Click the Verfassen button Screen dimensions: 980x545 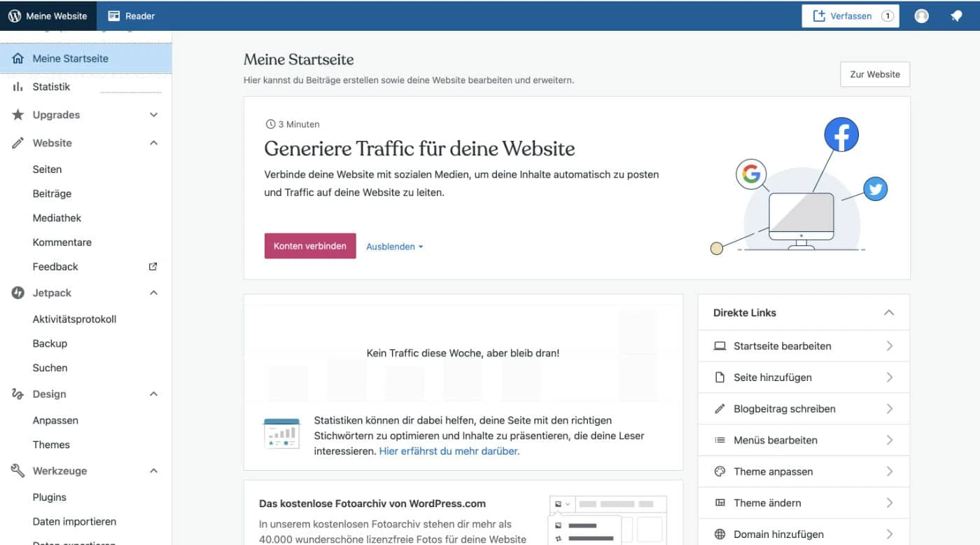(x=850, y=15)
